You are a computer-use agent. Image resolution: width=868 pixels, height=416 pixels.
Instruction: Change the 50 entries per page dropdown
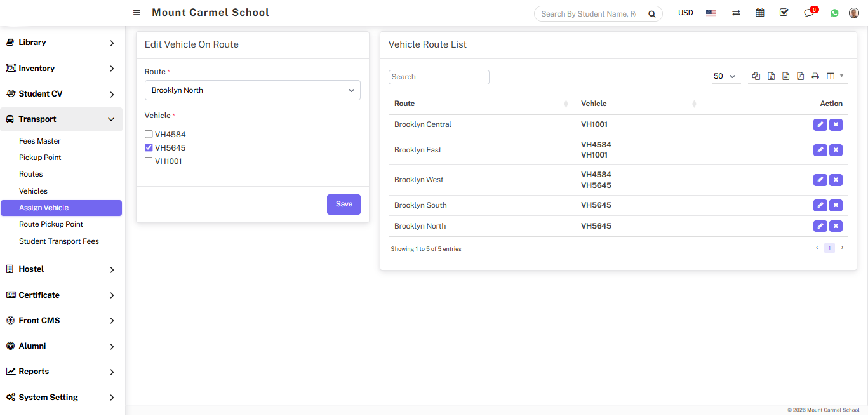pyautogui.click(x=724, y=76)
